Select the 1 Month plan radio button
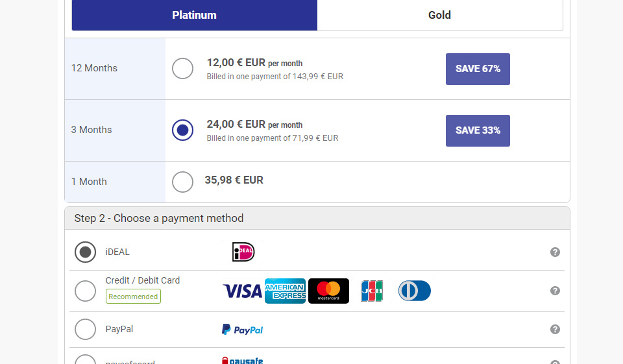 (x=182, y=182)
